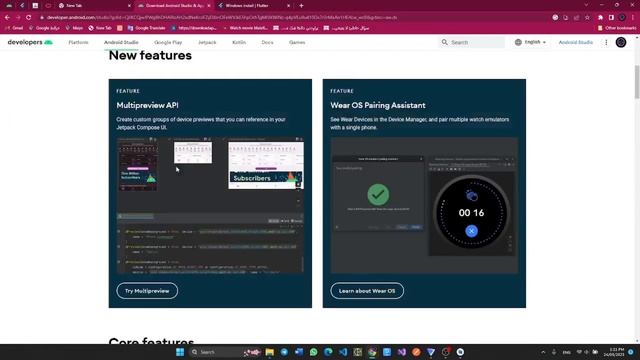Open the Google Translate bookmark
This screenshot has height=360, width=640.
[147, 28]
